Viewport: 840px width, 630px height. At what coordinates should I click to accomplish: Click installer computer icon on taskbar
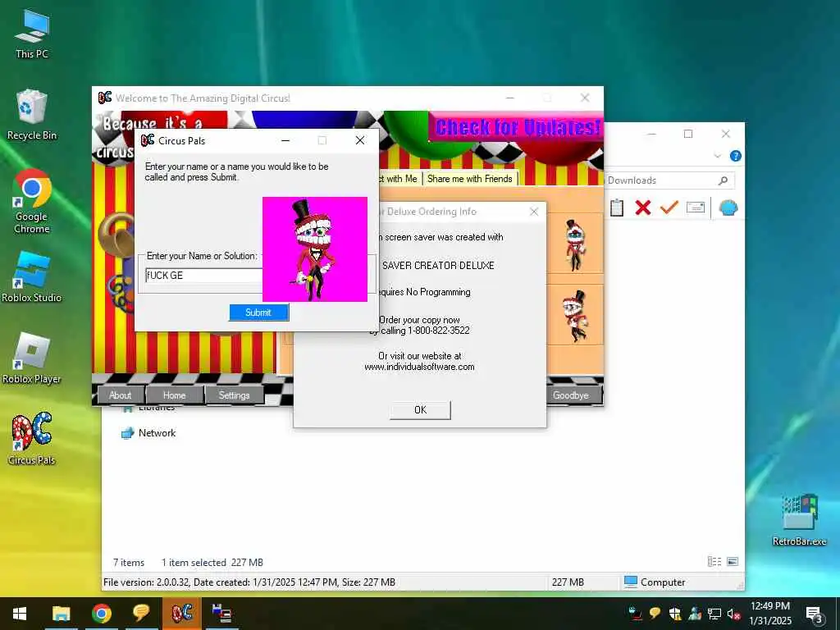click(221, 614)
